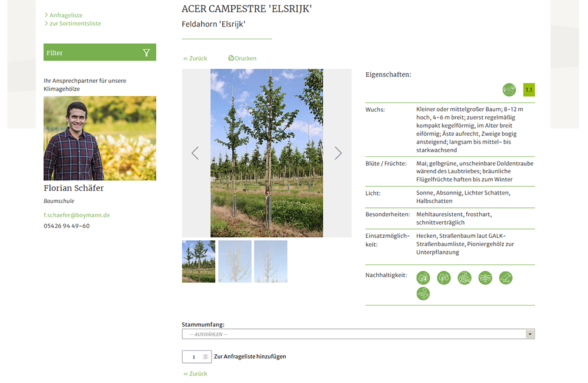Click the bee insect-friendly icon

tap(485, 278)
